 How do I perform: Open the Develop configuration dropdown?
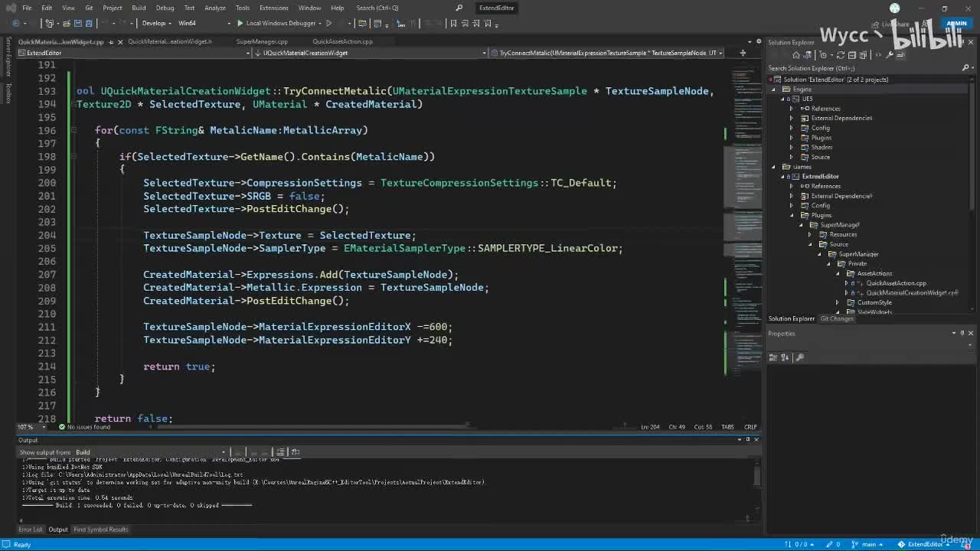pyautogui.click(x=157, y=23)
